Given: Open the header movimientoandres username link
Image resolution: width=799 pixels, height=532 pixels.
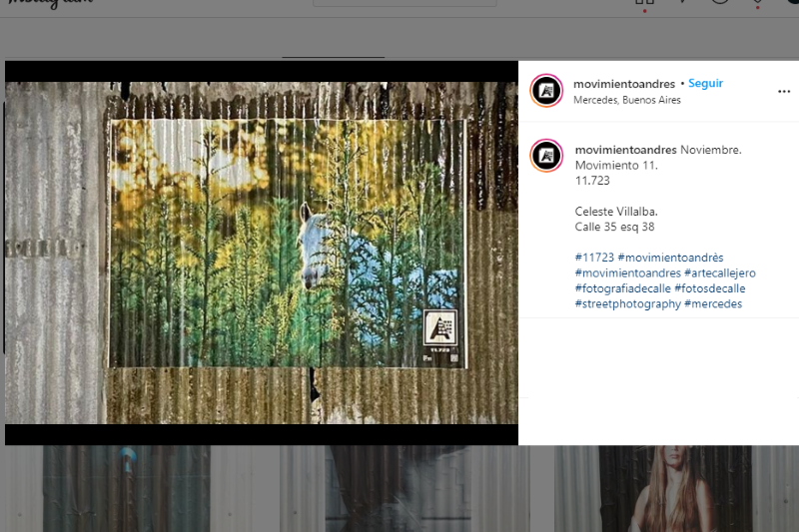Looking at the screenshot, I should 624,84.
